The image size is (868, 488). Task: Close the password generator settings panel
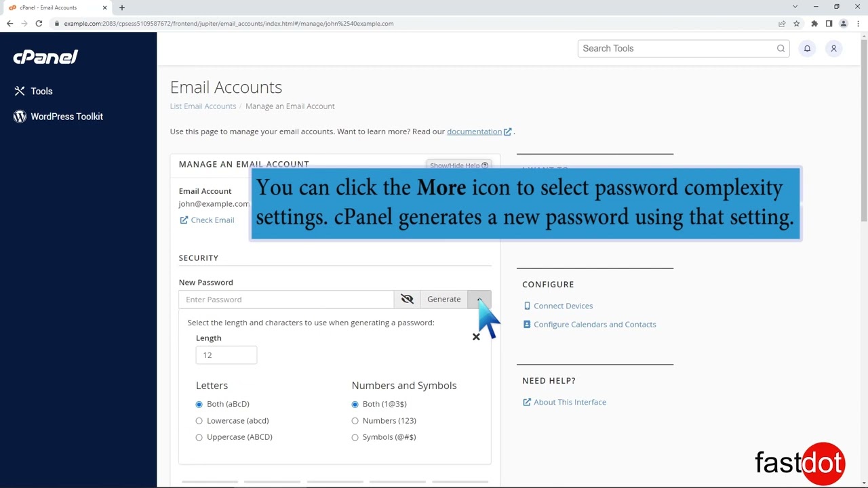pyautogui.click(x=476, y=336)
